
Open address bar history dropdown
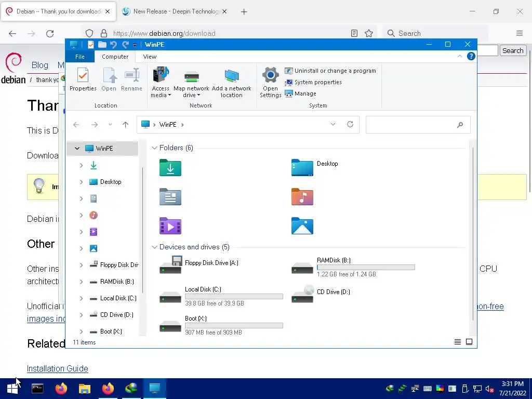(x=333, y=124)
